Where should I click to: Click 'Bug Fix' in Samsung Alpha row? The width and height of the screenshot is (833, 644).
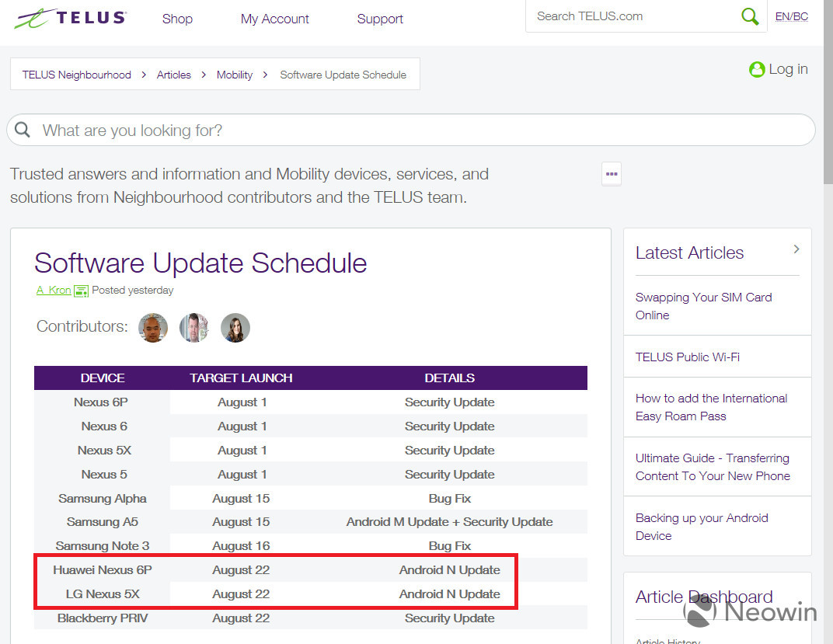point(449,499)
